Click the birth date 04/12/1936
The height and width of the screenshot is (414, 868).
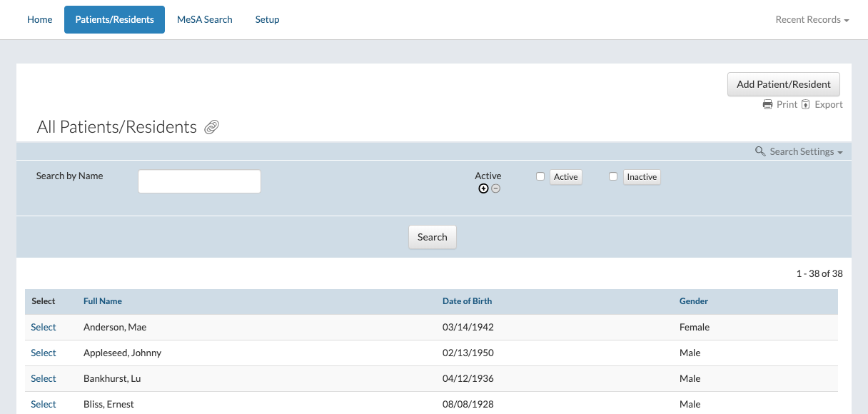click(468, 378)
